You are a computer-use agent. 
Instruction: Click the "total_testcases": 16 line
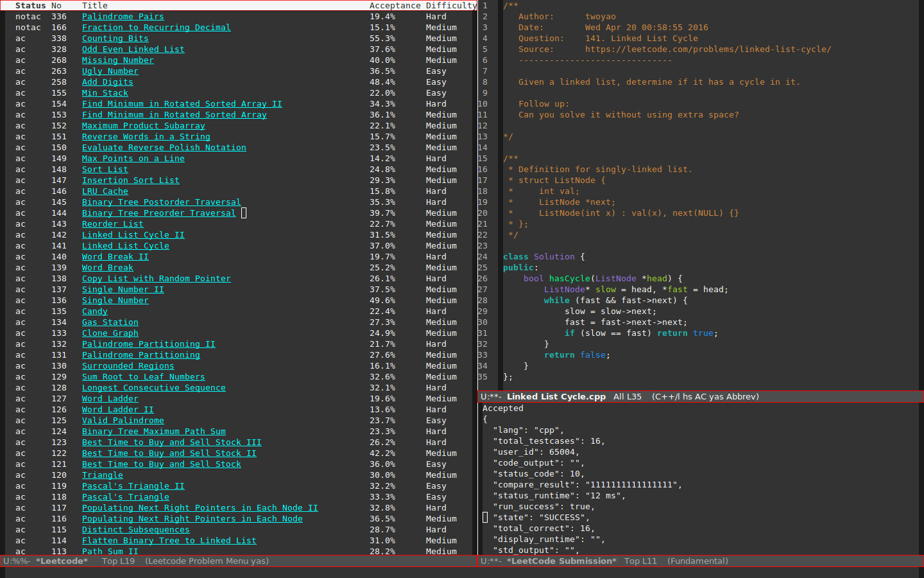(x=549, y=441)
